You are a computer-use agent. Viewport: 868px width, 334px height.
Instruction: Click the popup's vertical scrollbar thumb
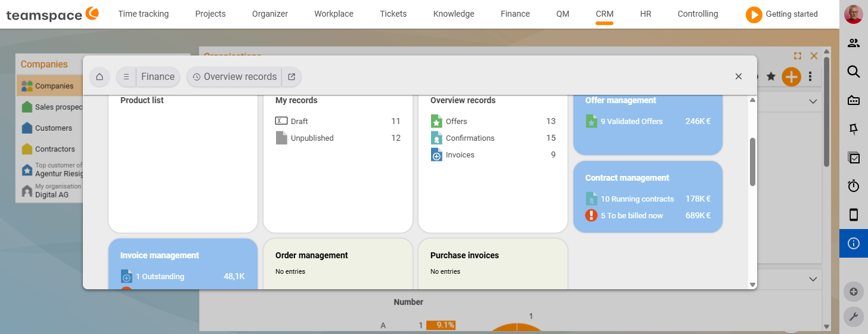(752, 162)
